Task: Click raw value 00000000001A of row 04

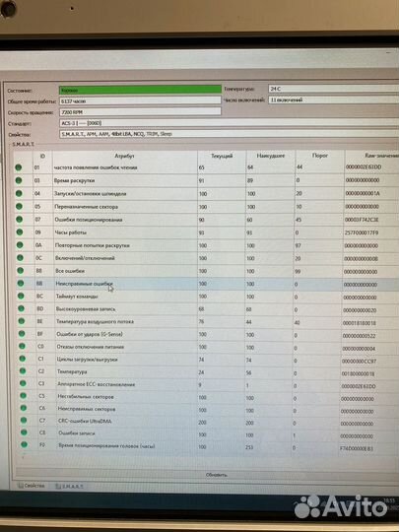Action: click(x=363, y=193)
